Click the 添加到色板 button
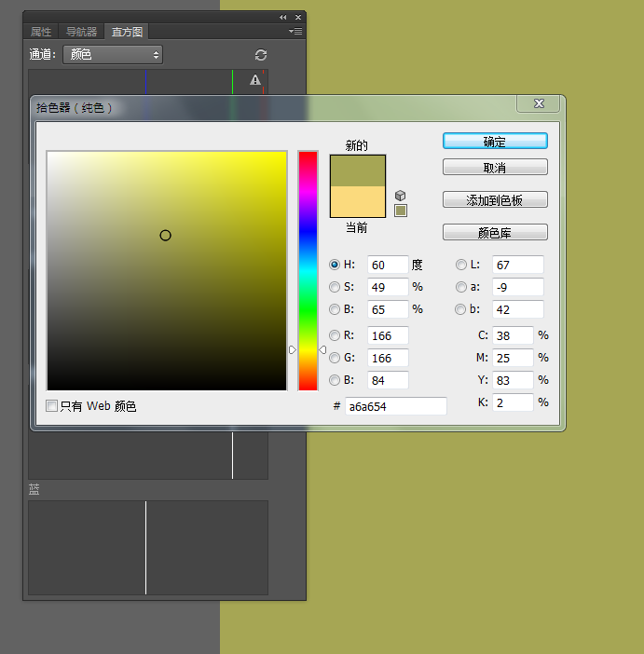644x654 pixels. pyautogui.click(x=494, y=200)
